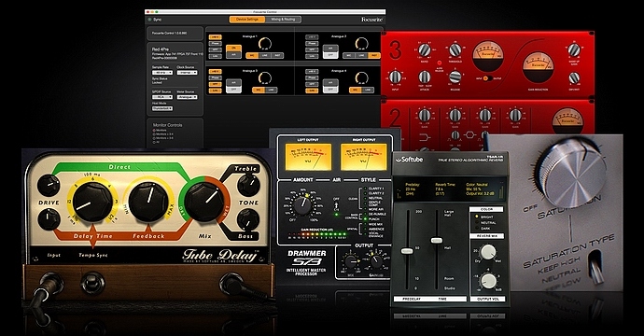Click the Softube Reverb Mix knob
Screen dimensions: 644x336
(488, 252)
